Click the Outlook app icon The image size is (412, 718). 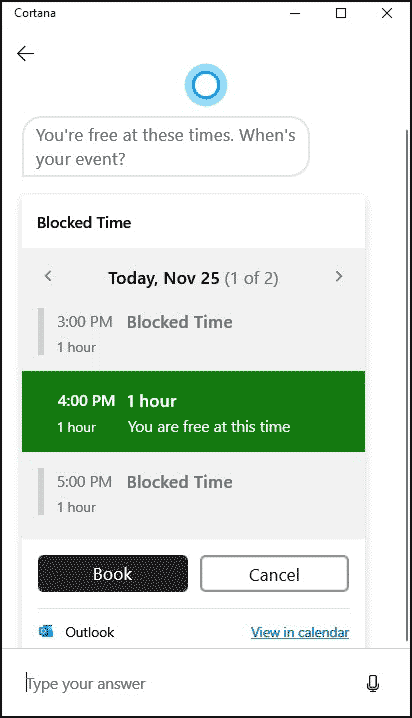tap(46, 631)
